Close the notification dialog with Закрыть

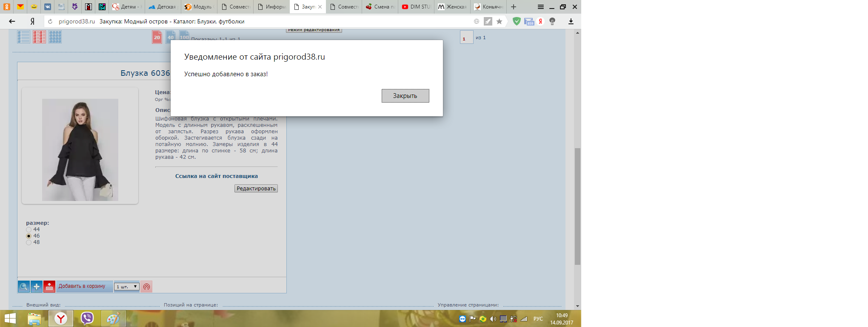(405, 96)
